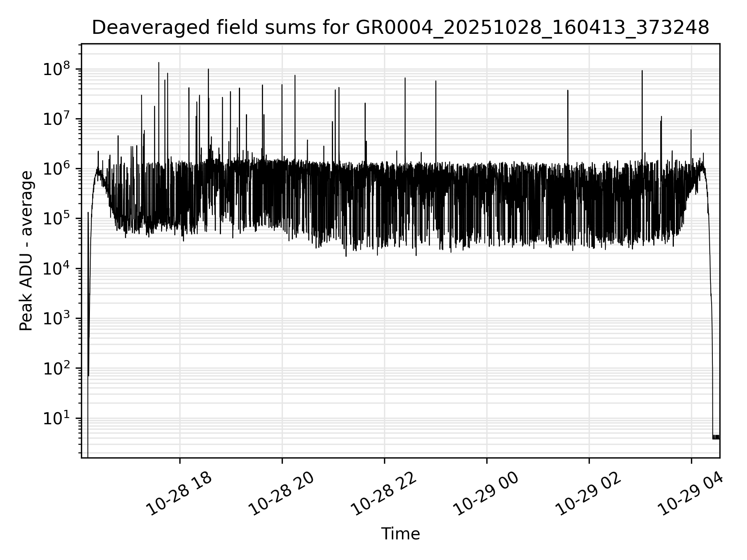Image resolution: width=747 pixels, height=560 pixels.
Task: Click the plot title text
Action: point(400,28)
